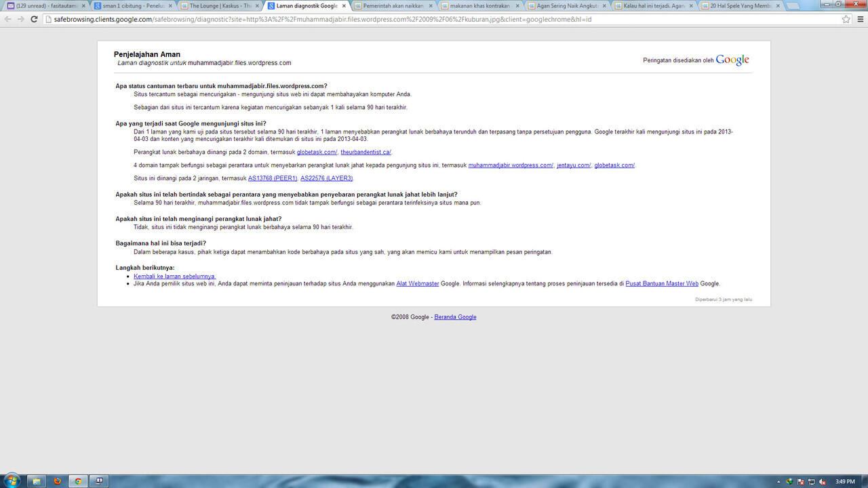Open the globetask.com/ link in intermediary line
The height and width of the screenshot is (488, 868).
click(614, 165)
